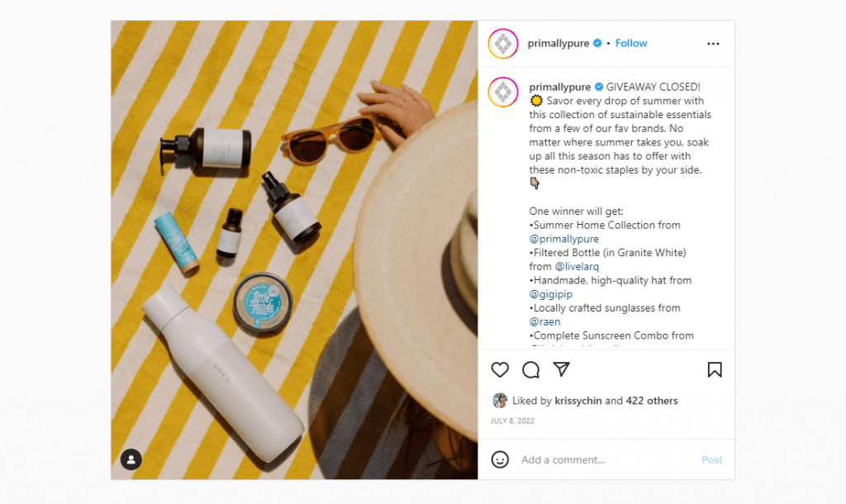
Task: Open krissychin's profile from likes line
Action: [x=577, y=401]
